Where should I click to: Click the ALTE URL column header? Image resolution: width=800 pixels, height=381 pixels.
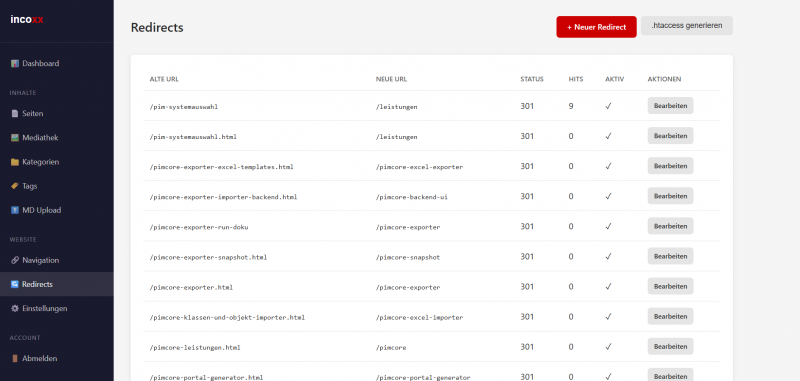(164, 79)
